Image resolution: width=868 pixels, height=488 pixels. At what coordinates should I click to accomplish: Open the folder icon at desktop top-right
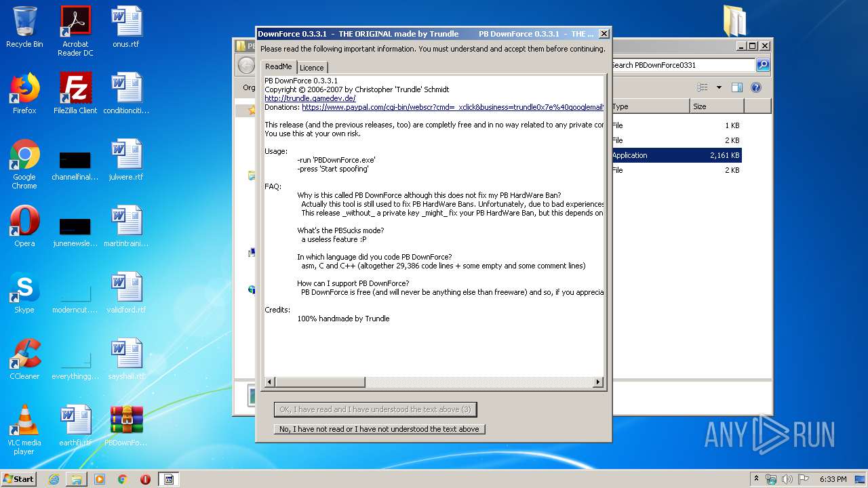coord(734,20)
